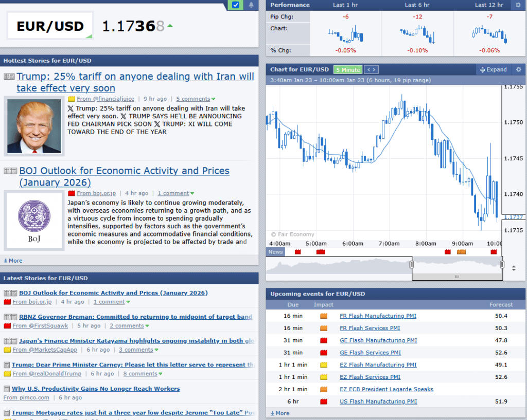
Task: Click the BoJ logo thumbnail
Action: click(x=34, y=220)
